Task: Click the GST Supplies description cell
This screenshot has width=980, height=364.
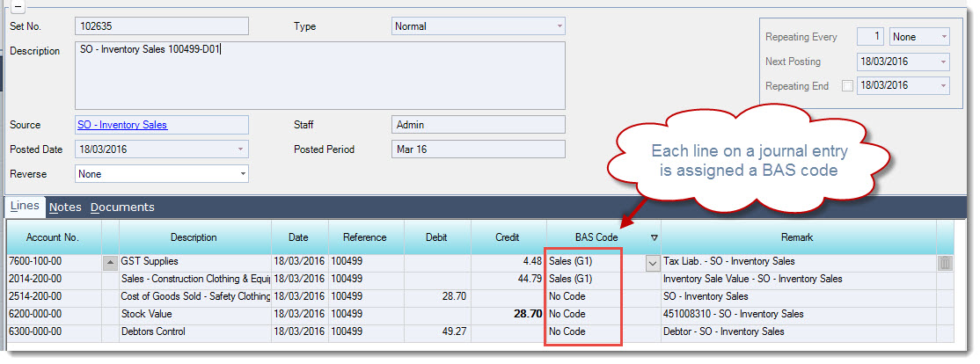Action: coord(195,262)
